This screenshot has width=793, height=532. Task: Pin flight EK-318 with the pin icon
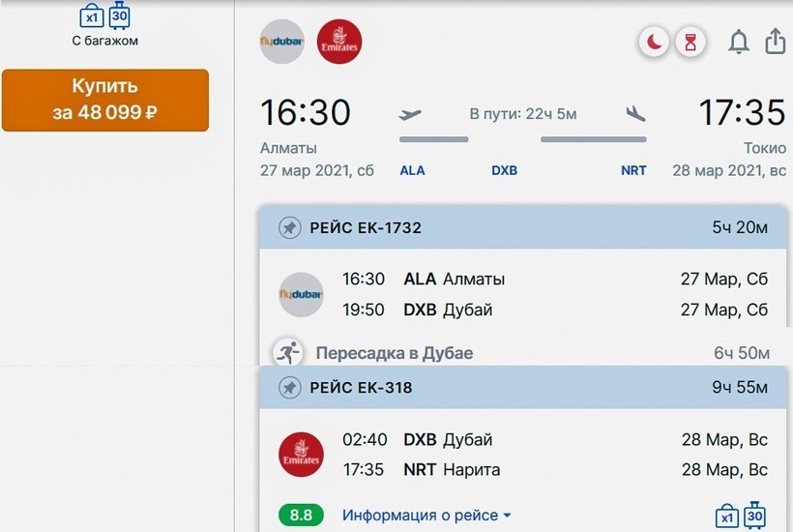tap(289, 388)
